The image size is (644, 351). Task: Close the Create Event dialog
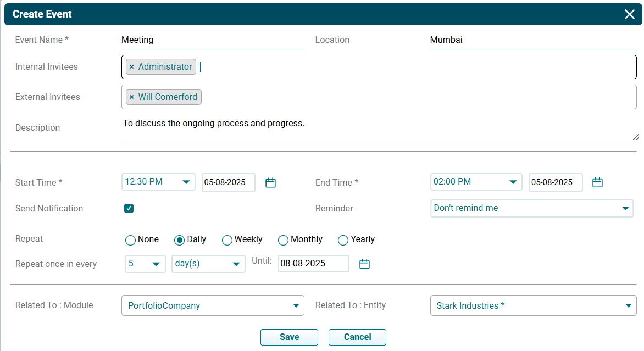(629, 14)
